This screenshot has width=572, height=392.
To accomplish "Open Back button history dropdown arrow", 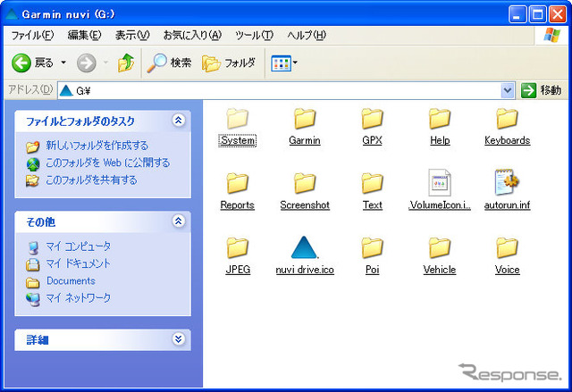I will coord(63,63).
